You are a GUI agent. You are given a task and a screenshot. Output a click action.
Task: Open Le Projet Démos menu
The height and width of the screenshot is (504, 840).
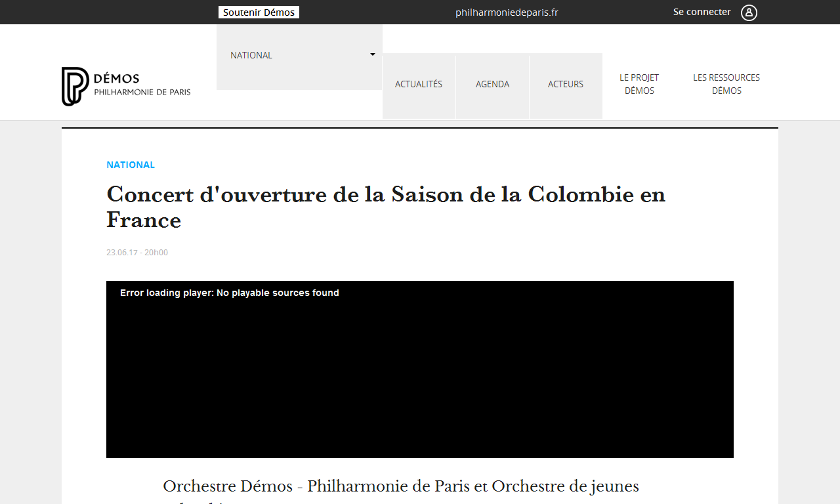click(639, 84)
